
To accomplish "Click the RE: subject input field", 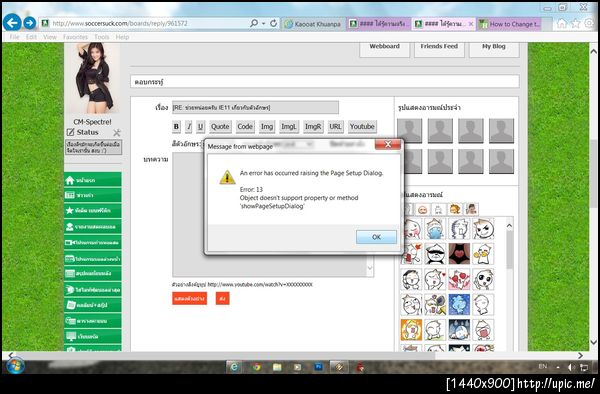I will [255, 107].
